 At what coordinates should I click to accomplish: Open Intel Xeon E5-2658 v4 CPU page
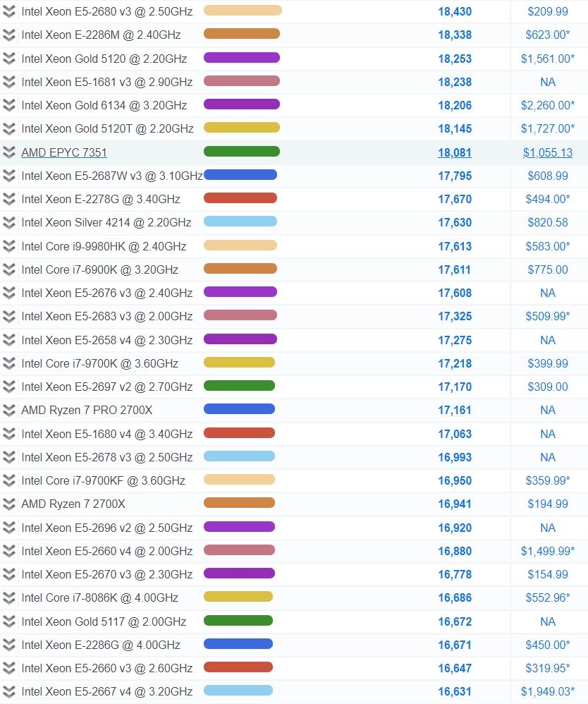(107, 340)
